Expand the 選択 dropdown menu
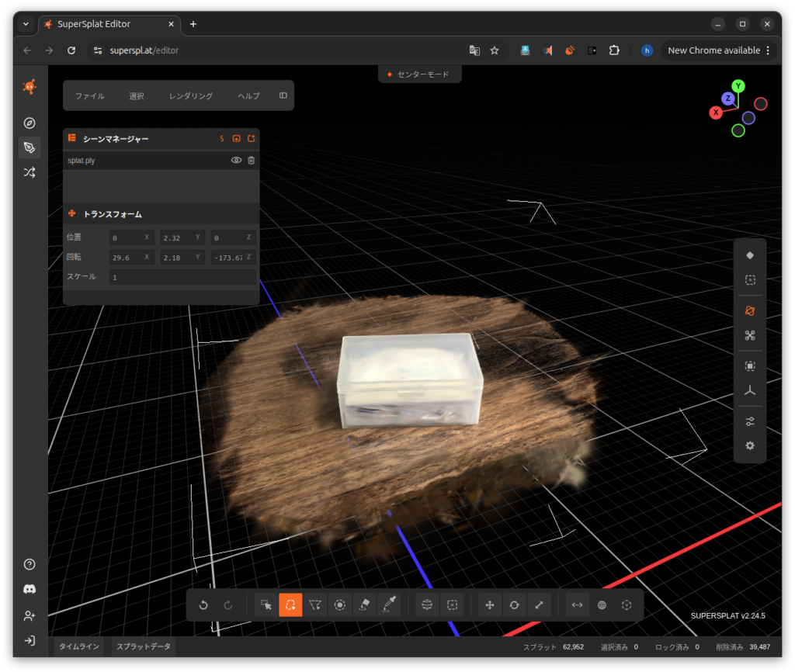Screen dimensions: 795x672 (137, 96)
